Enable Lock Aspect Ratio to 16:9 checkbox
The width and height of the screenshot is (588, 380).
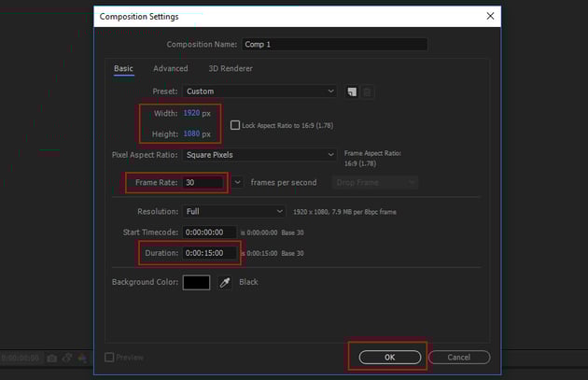click(x=234, y=125)
